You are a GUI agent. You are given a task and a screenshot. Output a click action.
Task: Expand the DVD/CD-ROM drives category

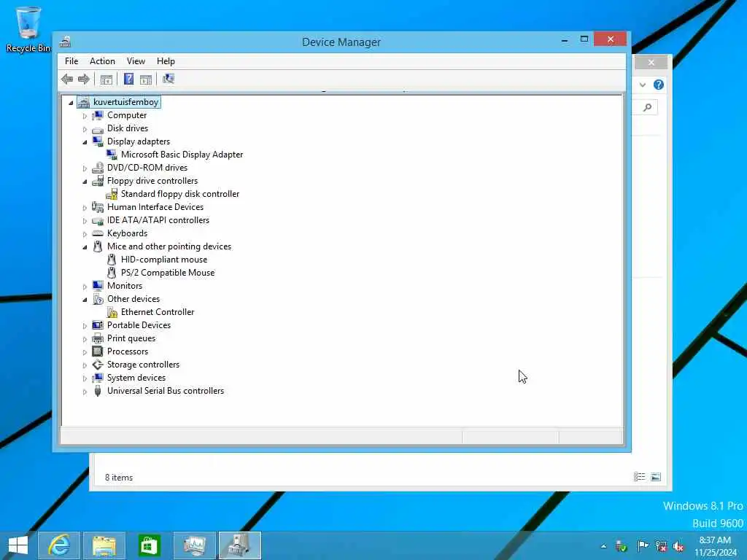tap(85, 168)
